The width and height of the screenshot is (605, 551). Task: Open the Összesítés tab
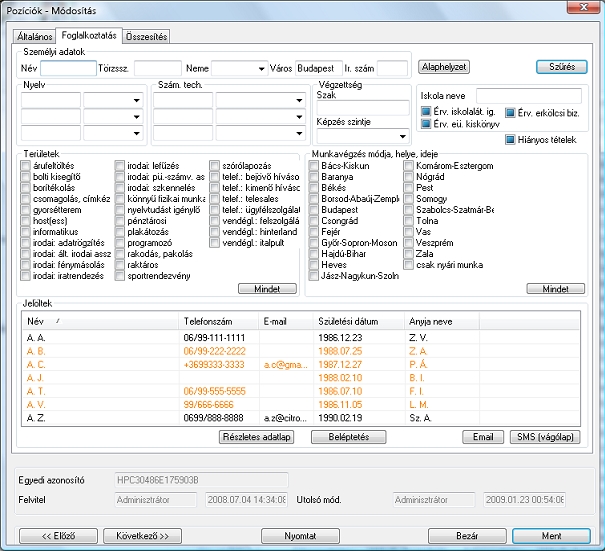pos(146,36)
